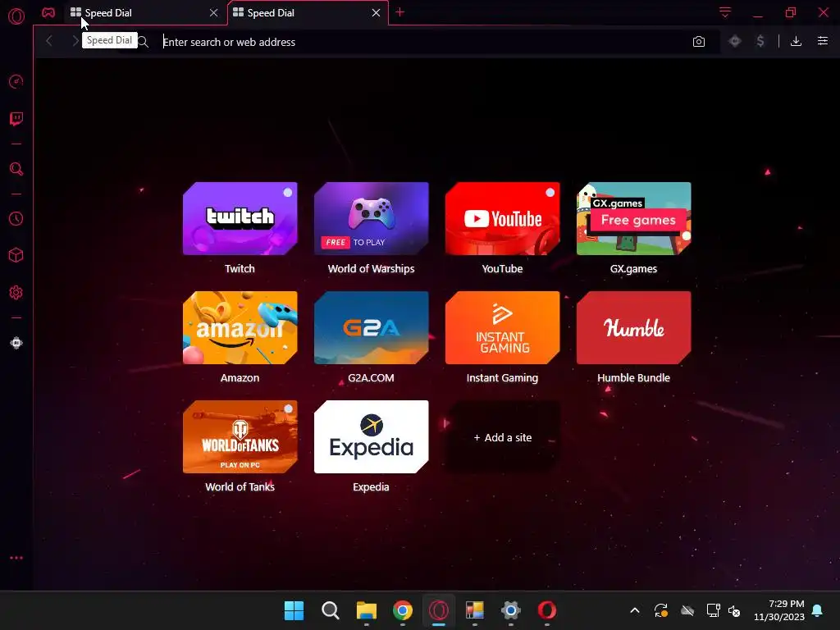Open notifications bell in system tray
Viewport: 840px width, 630px height.
click(x=818, y=610)
